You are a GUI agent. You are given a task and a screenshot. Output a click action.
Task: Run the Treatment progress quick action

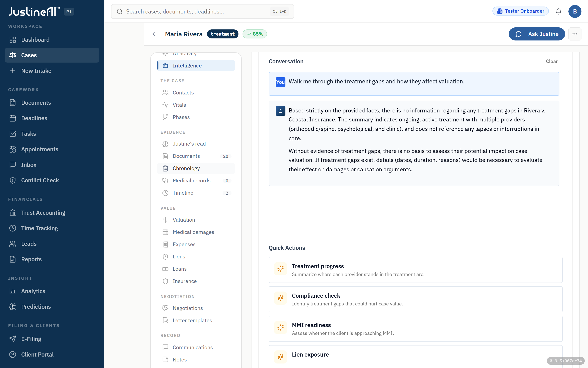pos(415,270)
